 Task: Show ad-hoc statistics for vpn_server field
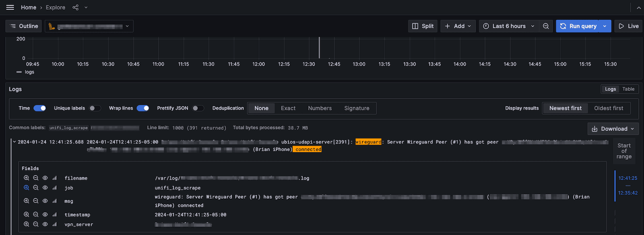(x=54, y=224)
